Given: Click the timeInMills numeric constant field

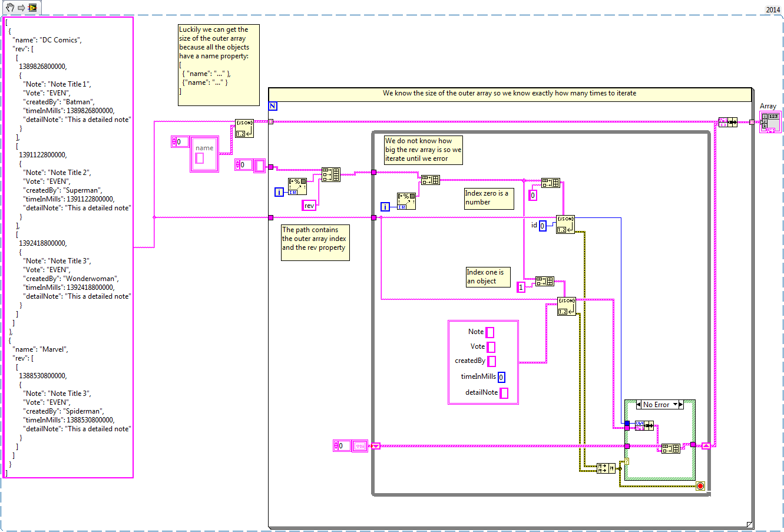Looking at the screenshot, I should [x=501, y=378].
